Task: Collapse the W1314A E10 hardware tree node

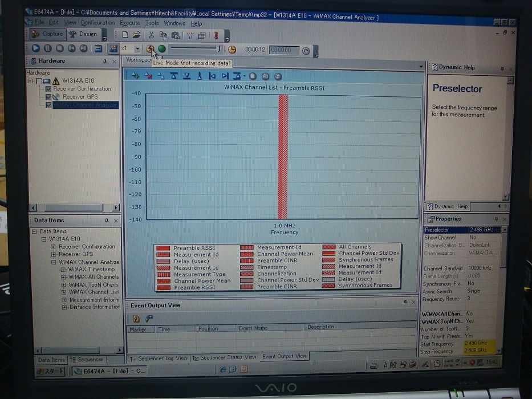Action: [x=30, y=81]
